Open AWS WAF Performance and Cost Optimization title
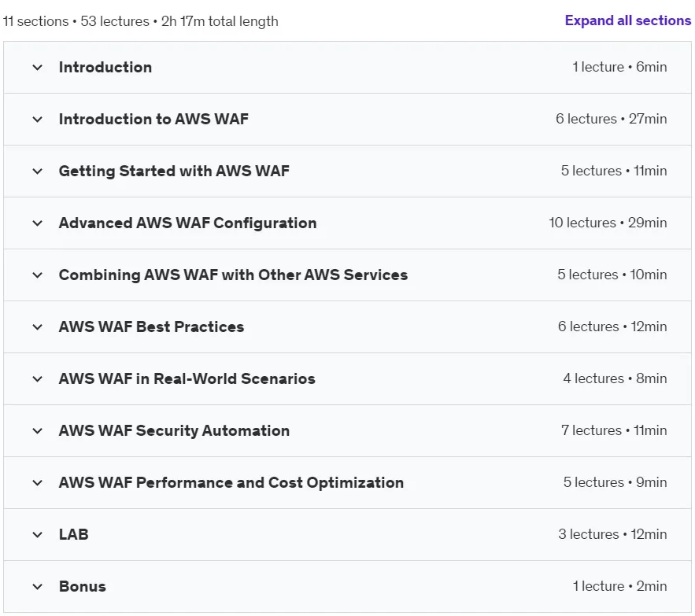Image resolution: width=695 pixels, height=616 pixels. (231, 482)
